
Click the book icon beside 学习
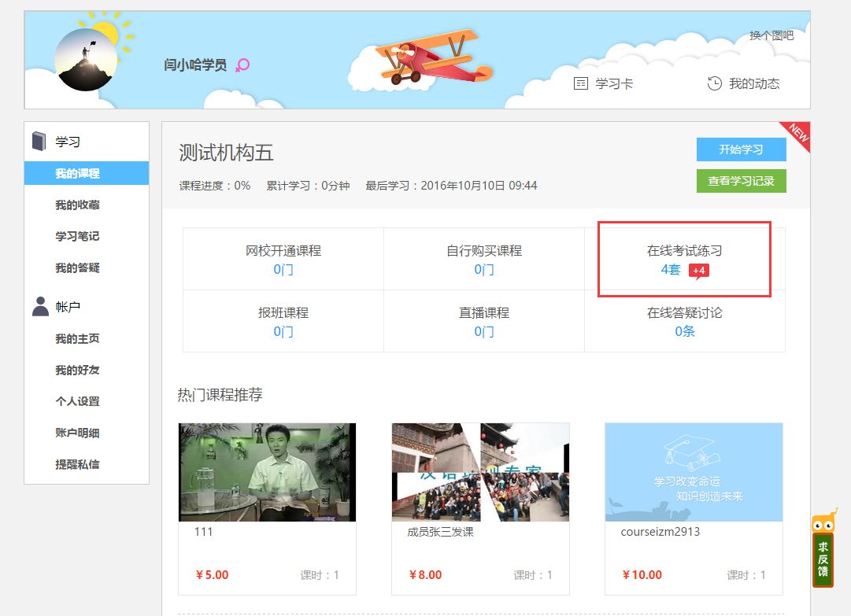coord(39,142)
